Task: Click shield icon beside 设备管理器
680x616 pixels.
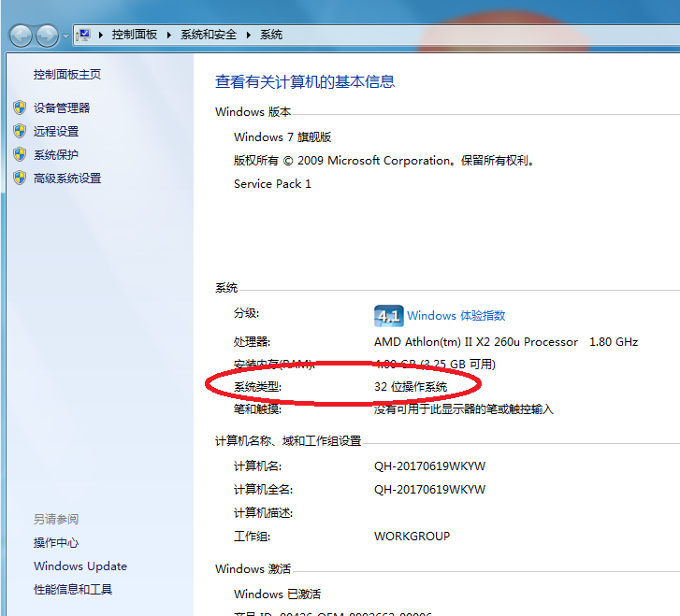Action: (20, 107)
